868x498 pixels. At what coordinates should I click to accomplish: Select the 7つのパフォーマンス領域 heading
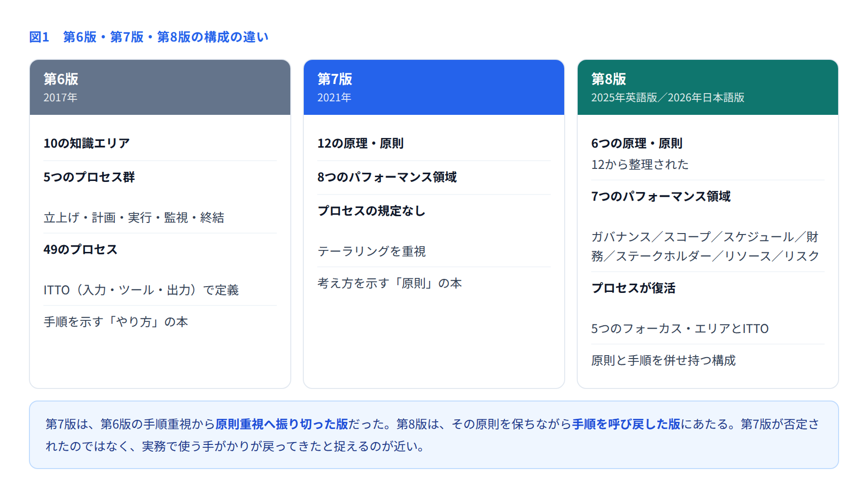[661, 196]
